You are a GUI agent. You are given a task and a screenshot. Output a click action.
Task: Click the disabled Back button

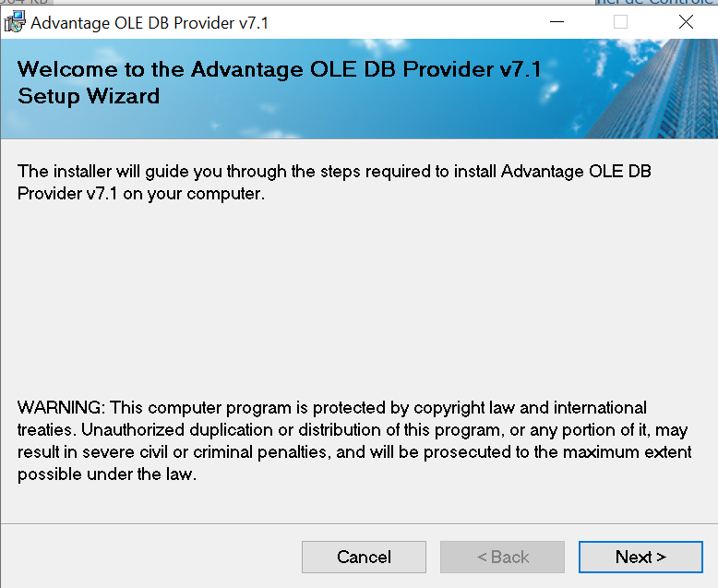pos(502,557)
